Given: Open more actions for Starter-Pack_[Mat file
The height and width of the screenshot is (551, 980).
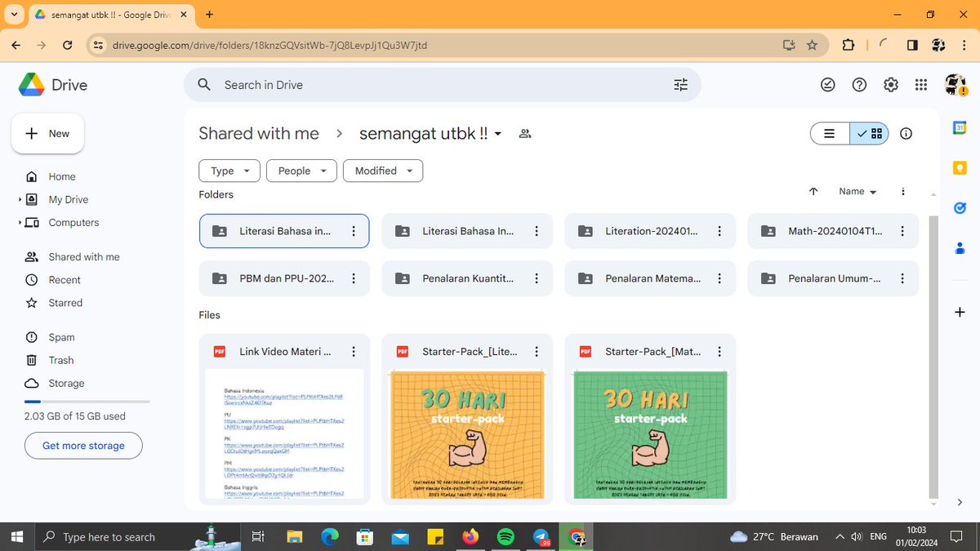Looking at the screenshot, I should point(719,352).
